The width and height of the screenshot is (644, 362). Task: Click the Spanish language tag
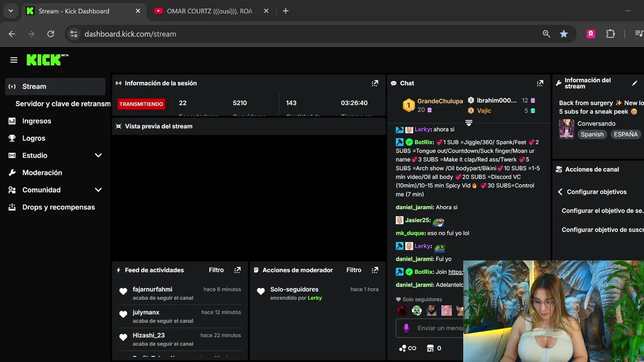(592, 134)
